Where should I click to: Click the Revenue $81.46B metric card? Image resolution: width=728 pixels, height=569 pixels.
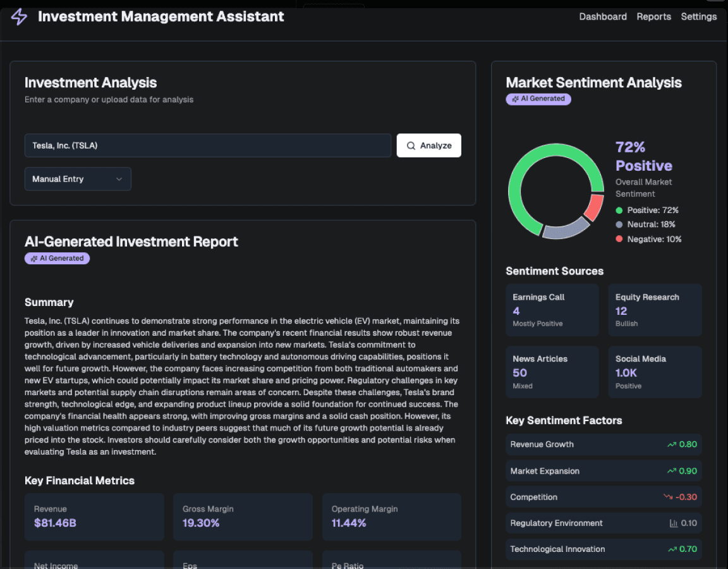tap(94, 517)
